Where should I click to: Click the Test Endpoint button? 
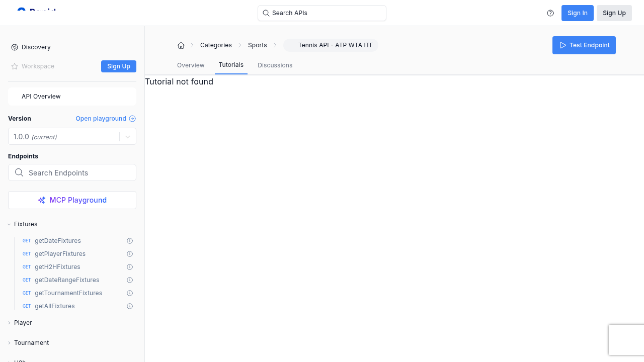[x=584, y=45]
